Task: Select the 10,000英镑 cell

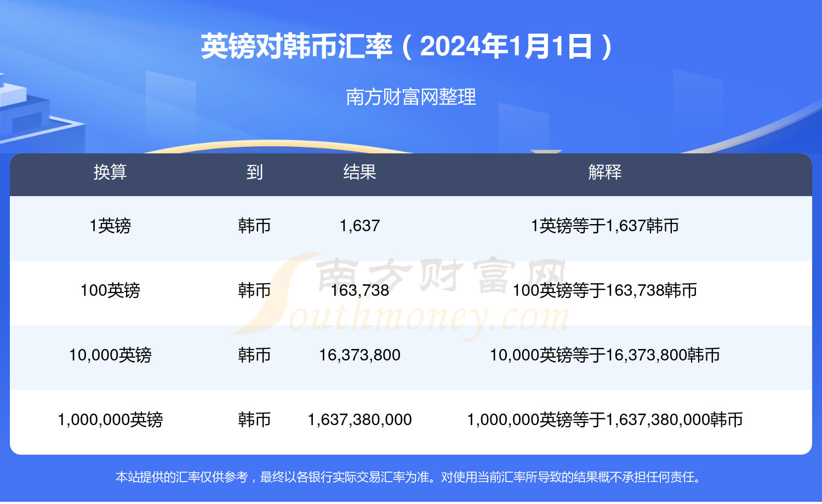Action: pos(110,355)
